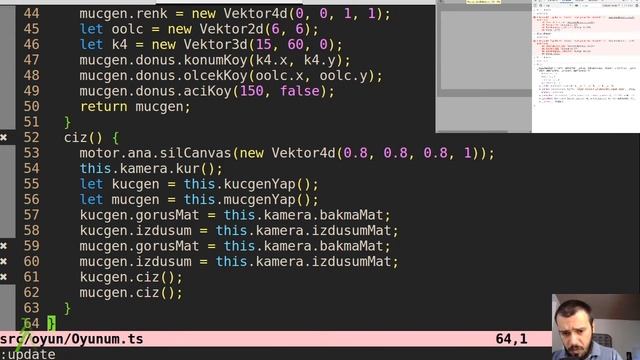
Task: Click line number 50 in the gutter
Action: [31, 107]
